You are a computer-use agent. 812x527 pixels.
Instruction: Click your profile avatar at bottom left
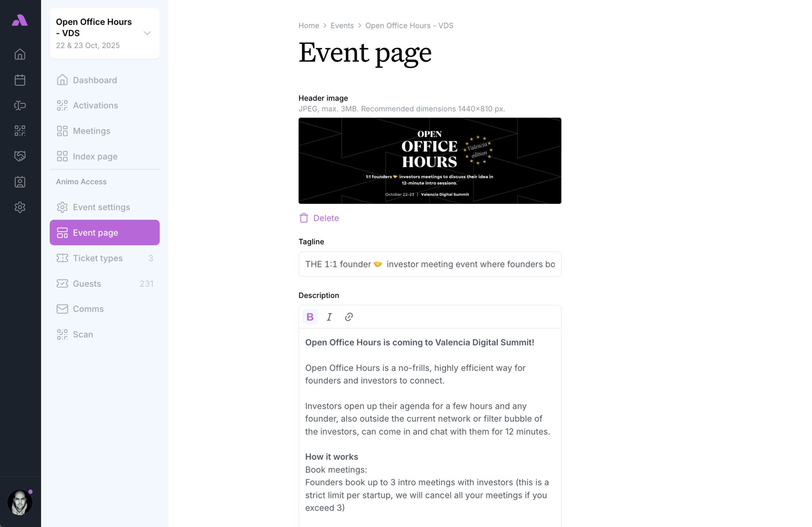20,502
